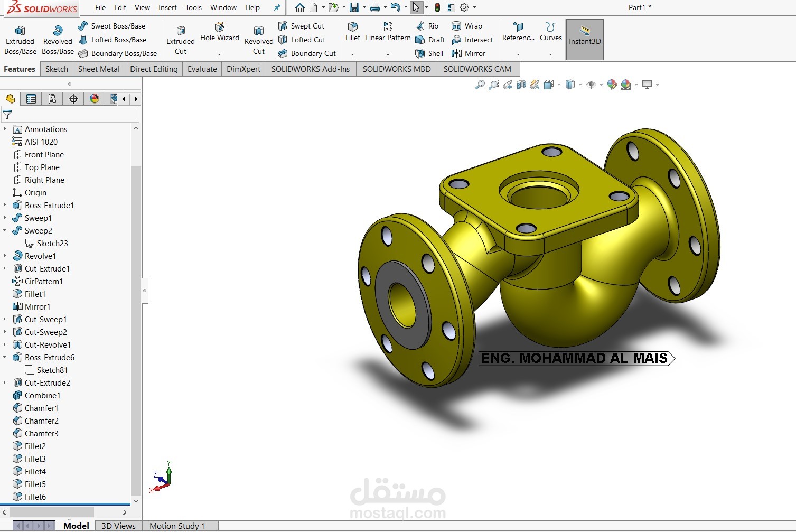The height and width of the screenshot is (532, 796).
Task: Collapse the Sweep2 feature in the tree
Action: (5, 230)
